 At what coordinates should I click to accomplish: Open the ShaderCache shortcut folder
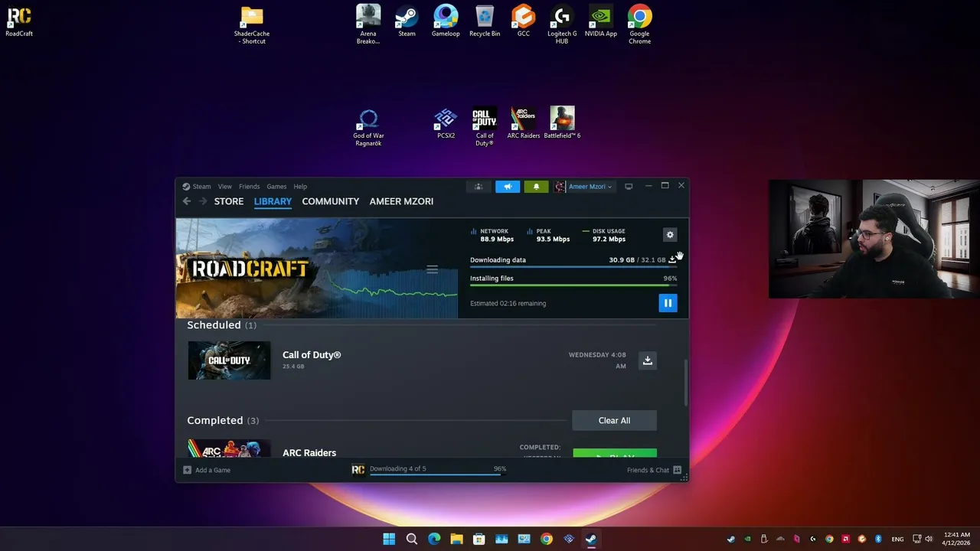[252, 24]
